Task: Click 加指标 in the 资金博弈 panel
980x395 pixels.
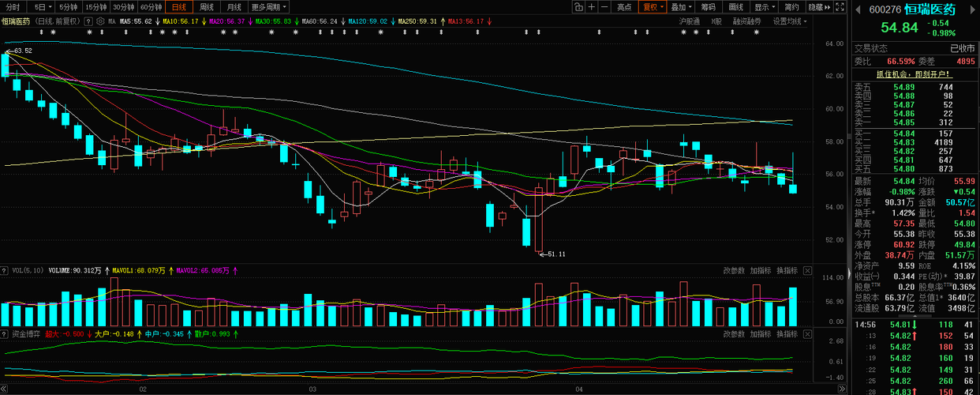Action: coord(761,334)
